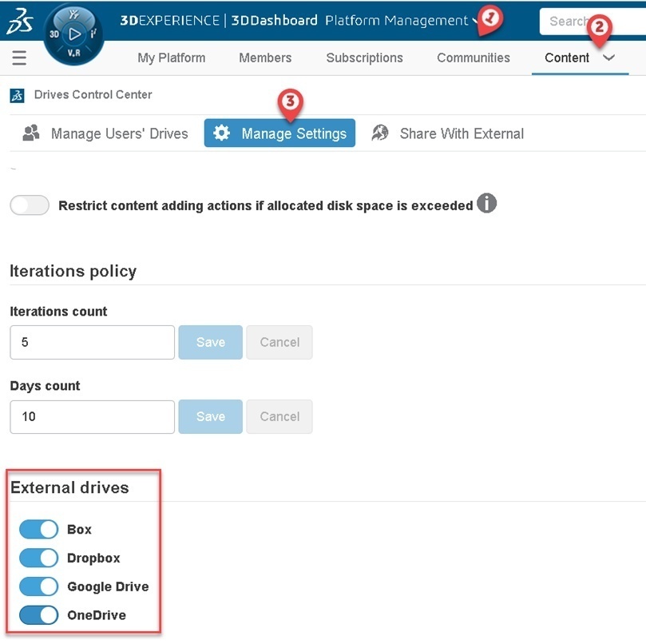Viewport: 646px width, 644px height.
Task: Click the globe icon of Share With External
Action: [x=380, y=133]
